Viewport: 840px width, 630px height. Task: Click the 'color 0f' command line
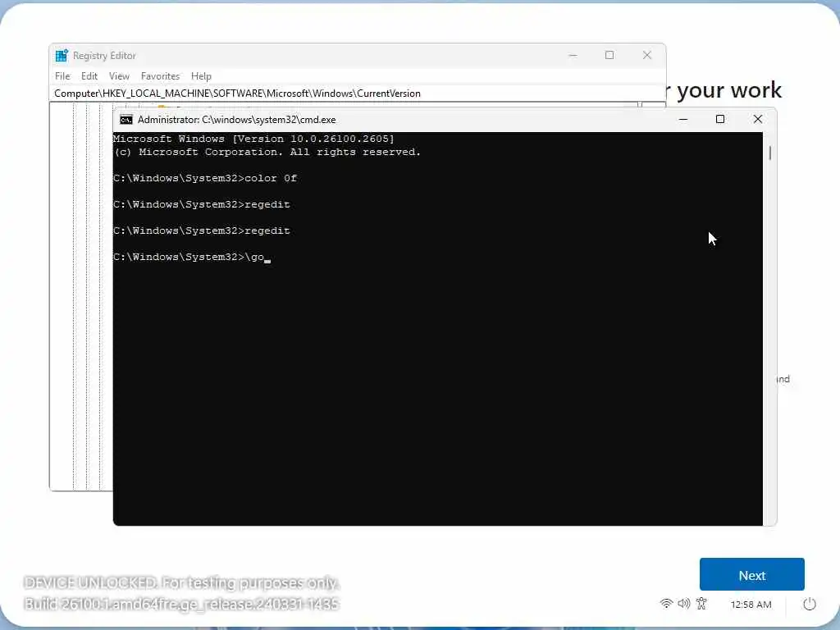point(204,178)
